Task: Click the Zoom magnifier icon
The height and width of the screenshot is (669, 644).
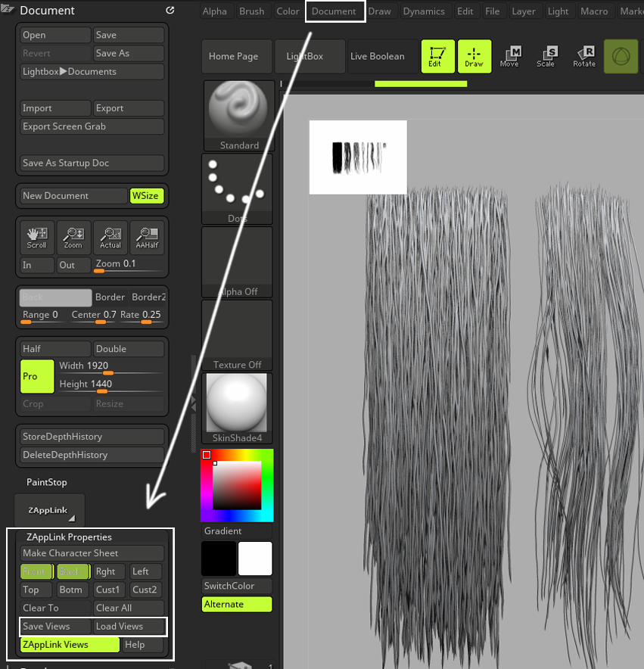Action: tap(74, 238)
